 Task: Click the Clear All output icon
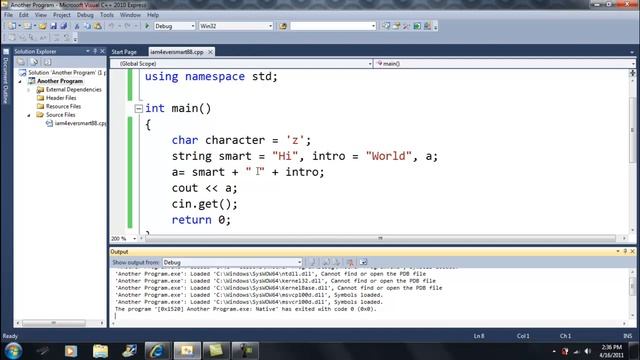coord(350,262)
